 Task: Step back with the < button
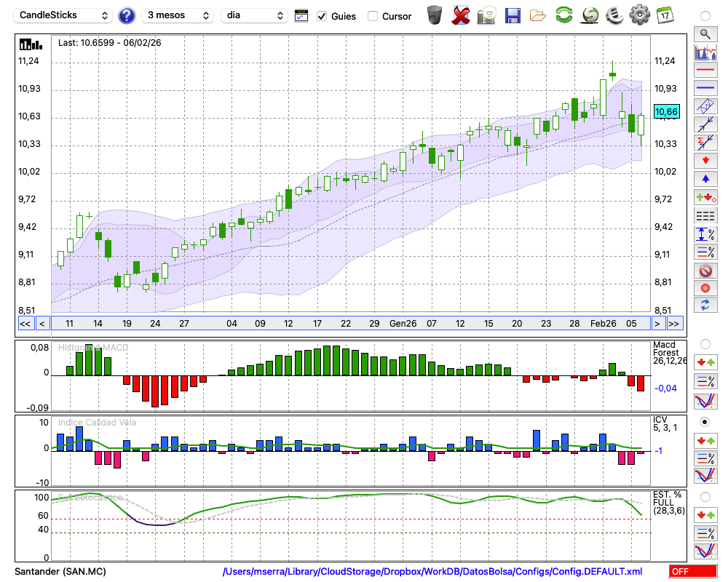point(42,324)
